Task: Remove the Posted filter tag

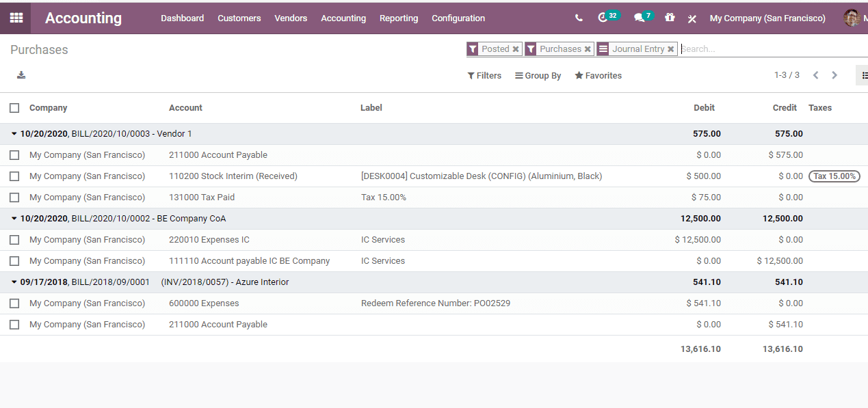Action: (517, 49)
